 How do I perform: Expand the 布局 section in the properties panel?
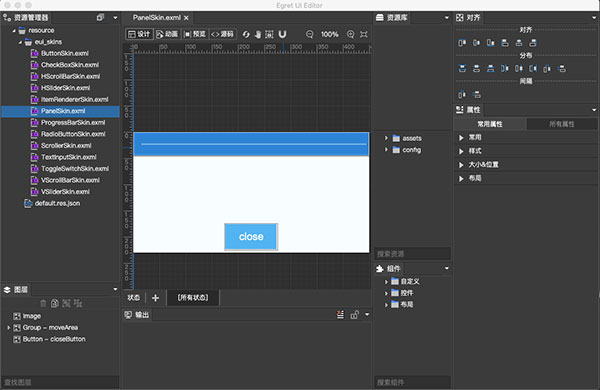[461, 178]
